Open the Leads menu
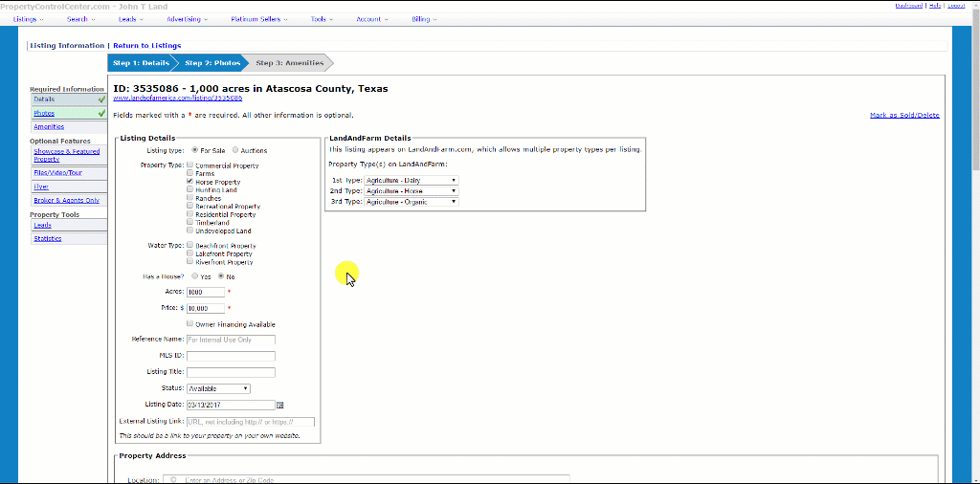The image size is (980, 484). [130, 19]
